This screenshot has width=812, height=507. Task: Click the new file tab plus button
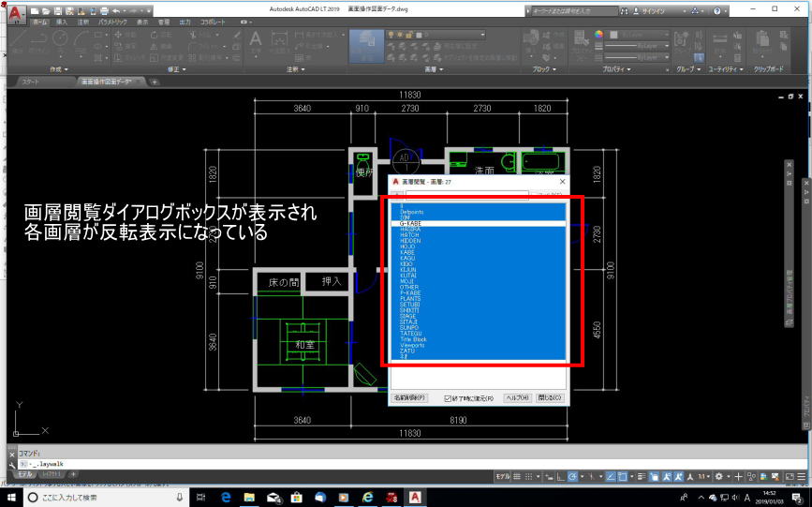[x=154, y=82]
